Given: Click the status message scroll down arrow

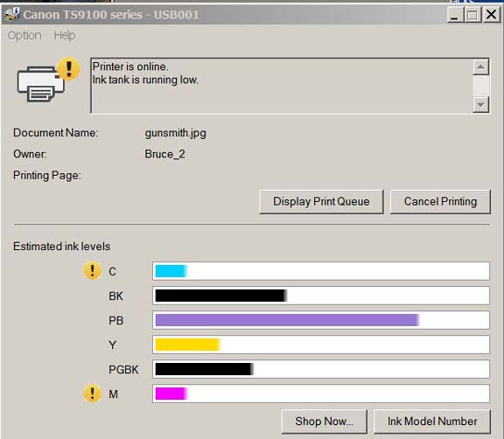Looking at the screenshot, I should click(480, 104).
